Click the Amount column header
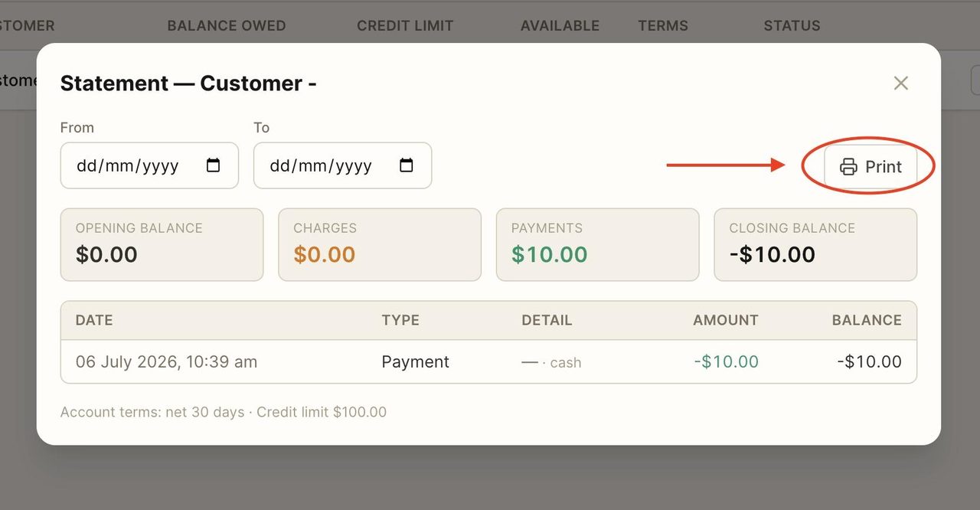 (x=726, y=320)
